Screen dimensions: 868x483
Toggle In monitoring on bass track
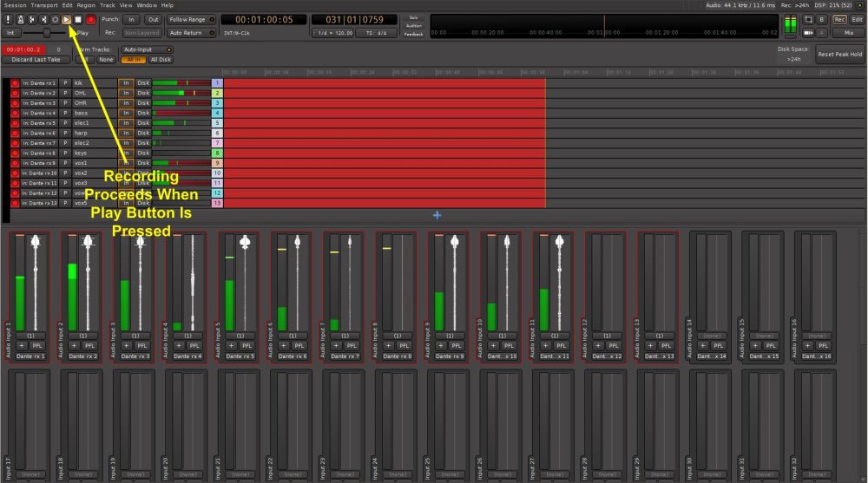pos(126,113)
